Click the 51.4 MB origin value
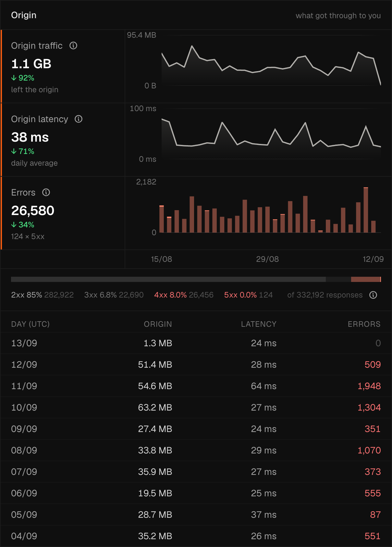 click(x=155, y=364)
